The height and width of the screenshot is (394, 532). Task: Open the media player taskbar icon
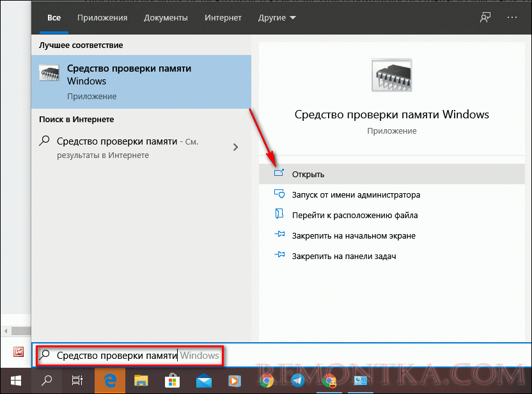(x=234, y=381)
